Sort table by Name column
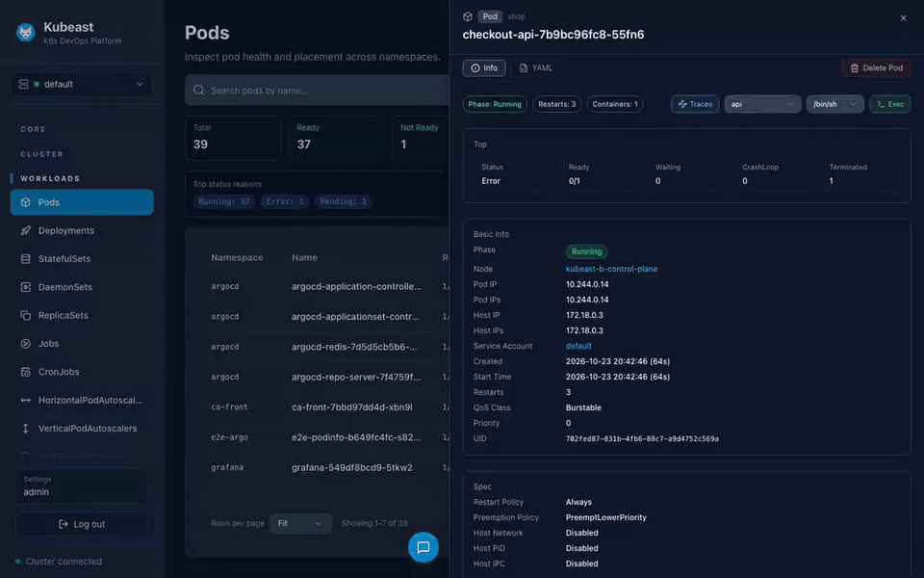This screenshot has width=924, height=578. tap(304, 258)
